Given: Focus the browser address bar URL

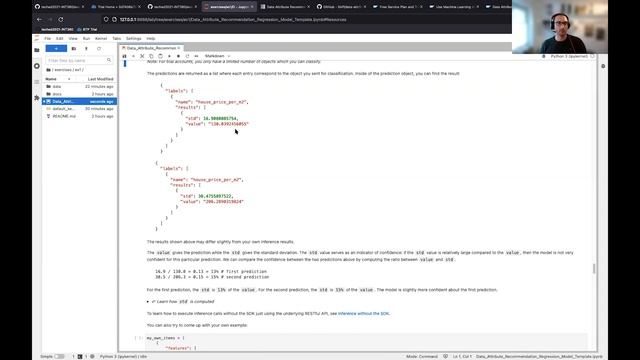Looking at the screenshot, I should (x=233, y=19).
